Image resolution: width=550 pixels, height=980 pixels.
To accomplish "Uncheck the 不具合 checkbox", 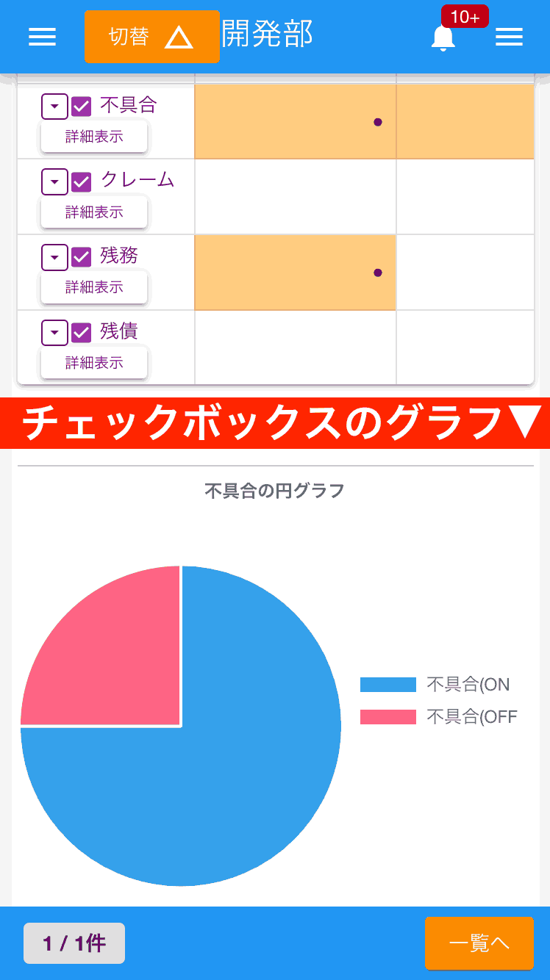I will pyautogui.click(x=83, y=106).
